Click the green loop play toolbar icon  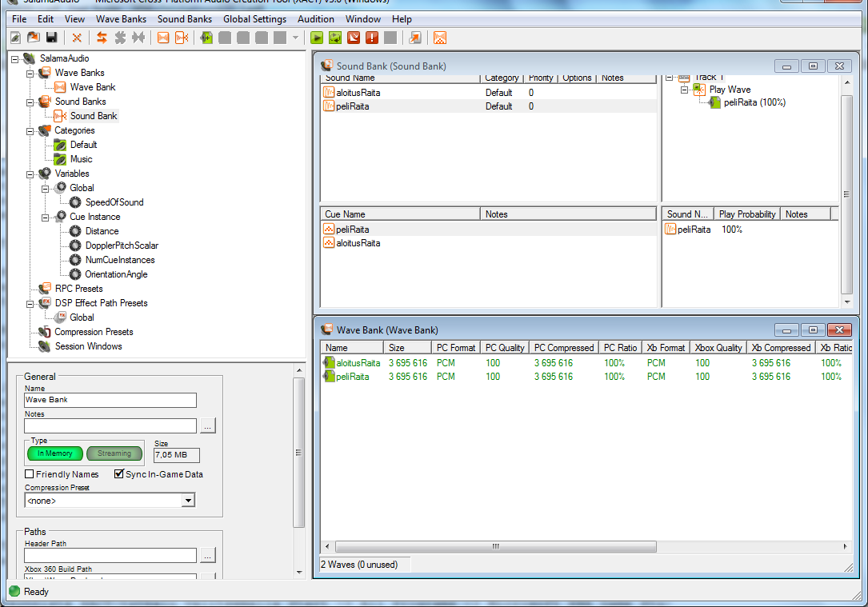pyautogui.click(x=335, y=38)
